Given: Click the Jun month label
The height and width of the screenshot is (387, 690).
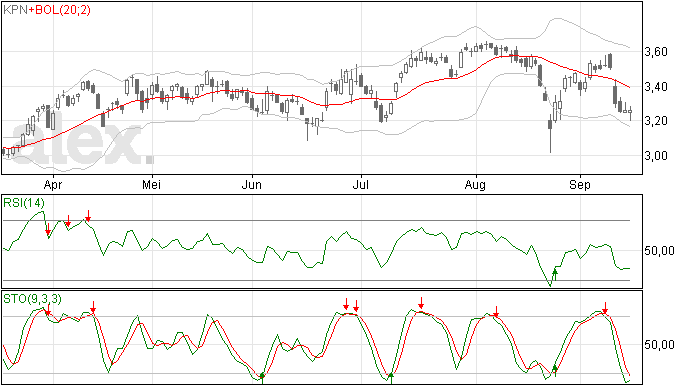Looking at the screenshot, I should pos(251,185).
